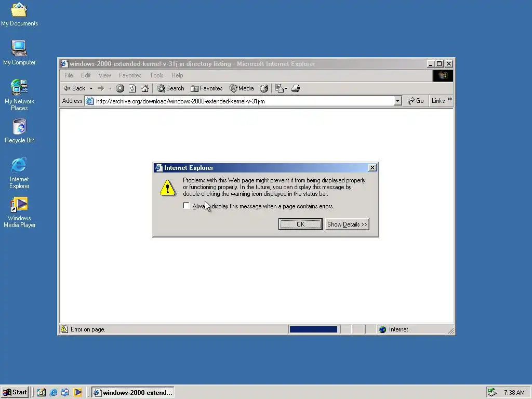
Task: Open the Mail button dropdown arrow
Action: (x=286, y=88)
